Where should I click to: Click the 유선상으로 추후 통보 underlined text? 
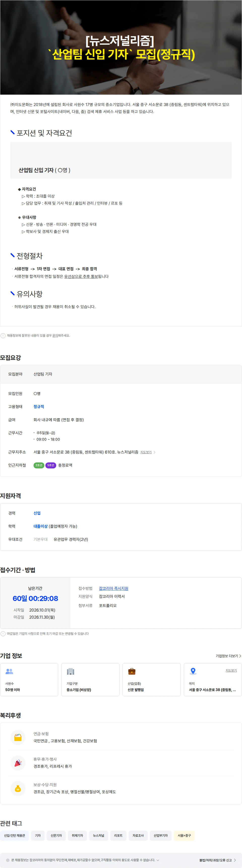(81, 276)
